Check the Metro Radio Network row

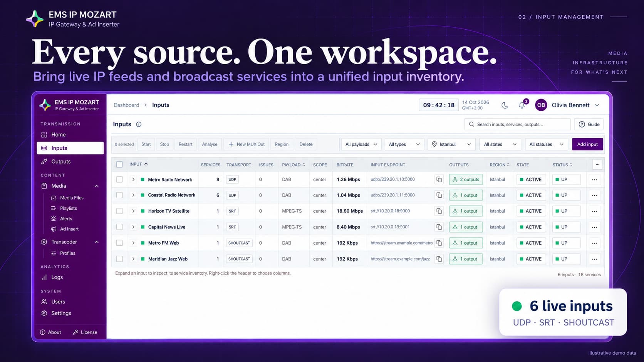(119, 179)
